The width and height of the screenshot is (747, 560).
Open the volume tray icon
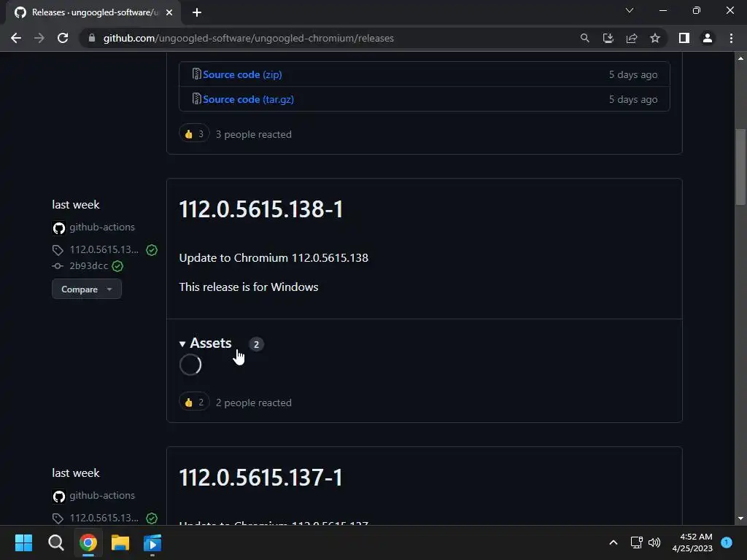click(x=654, y=542)
